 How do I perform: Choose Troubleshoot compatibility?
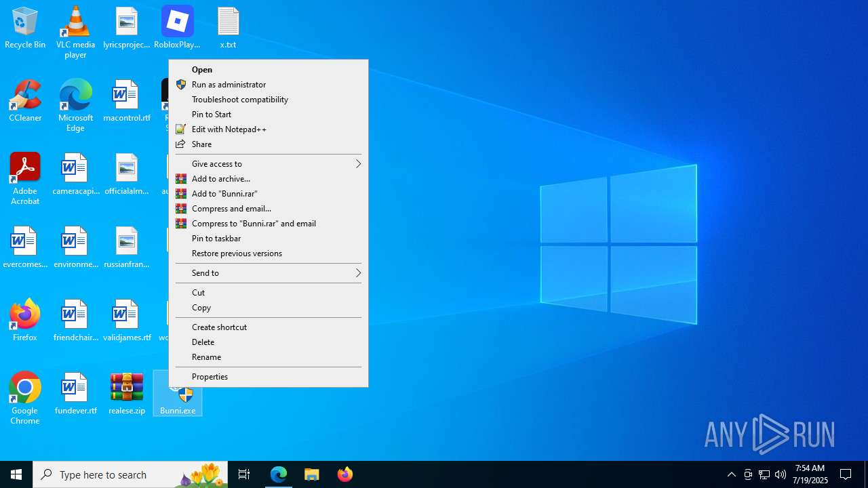coord(269,100)
